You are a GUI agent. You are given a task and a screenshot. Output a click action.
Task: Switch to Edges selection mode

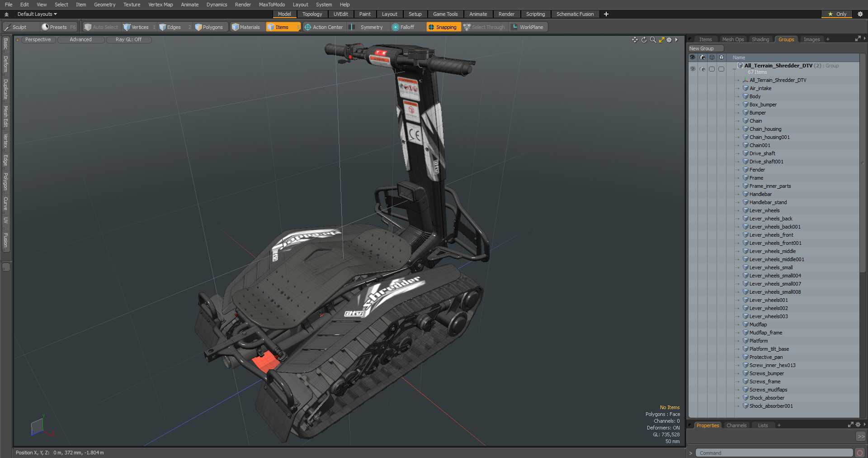(x=173, y=27)
